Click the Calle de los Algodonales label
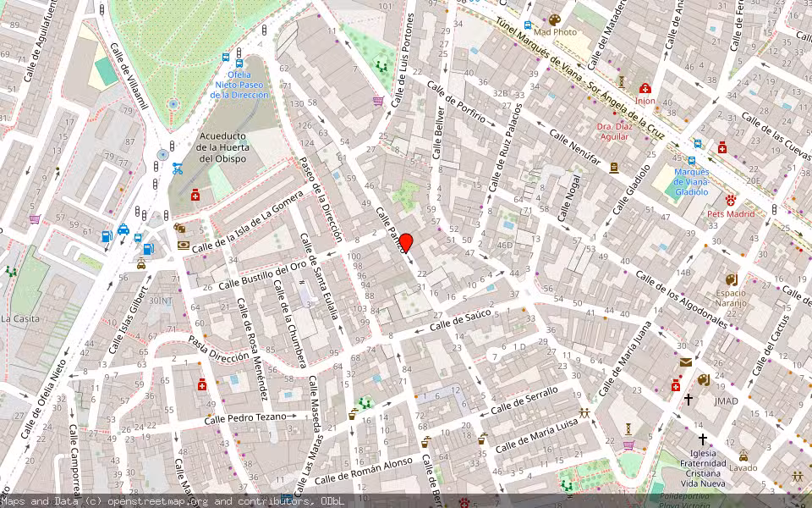The height and width of the screenshot is (508, 812). 682,299
